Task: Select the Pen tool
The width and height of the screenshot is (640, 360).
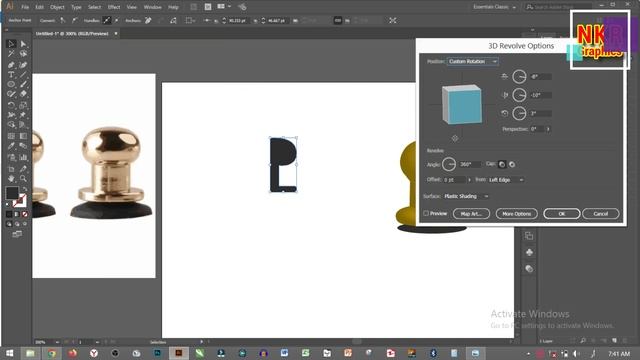Action: pos(11,64)
